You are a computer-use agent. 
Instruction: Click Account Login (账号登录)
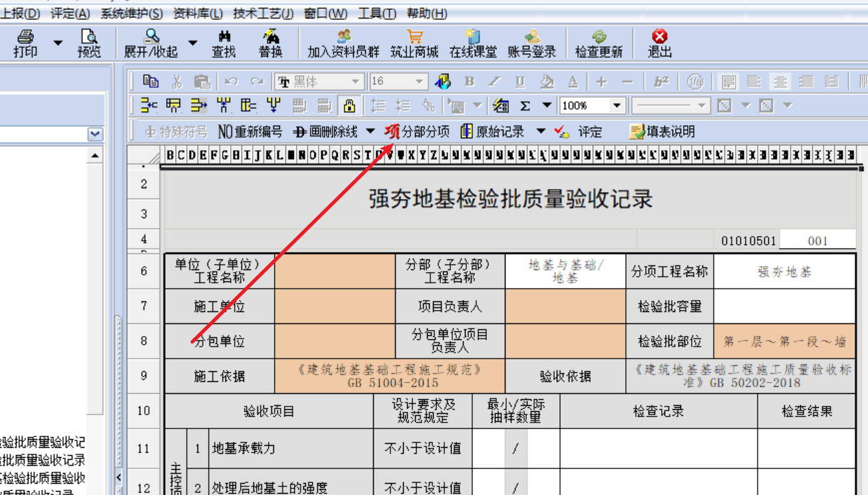(531, 43)
